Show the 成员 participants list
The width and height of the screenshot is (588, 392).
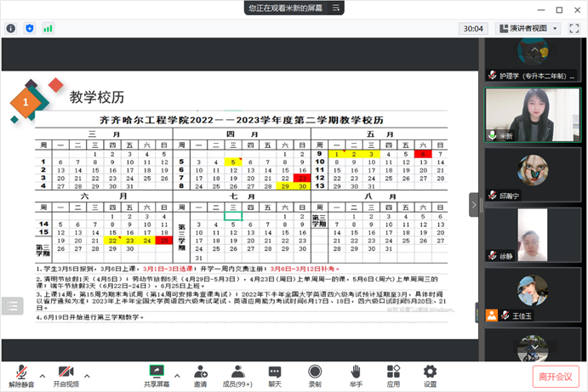point(236,375)
